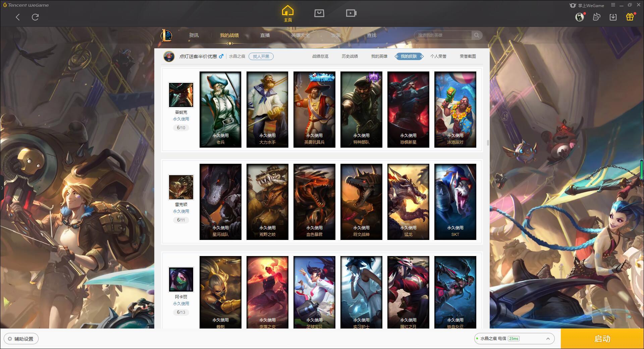Select the 我的皮肤 sub-tab

[409, 56]
